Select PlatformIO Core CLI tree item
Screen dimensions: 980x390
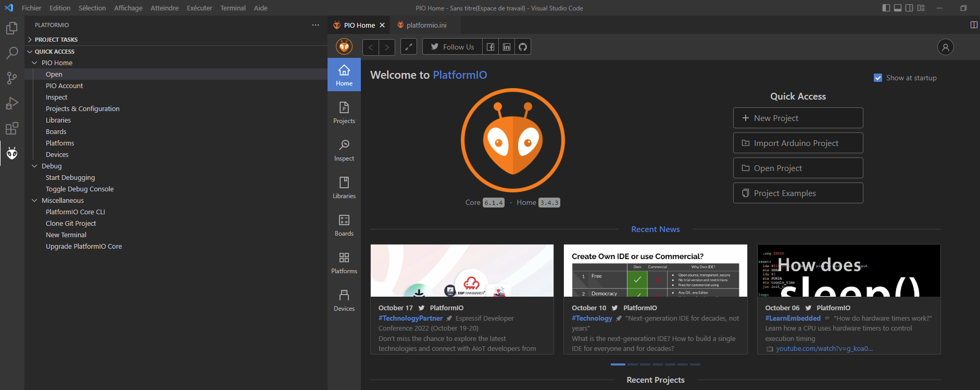75,212
